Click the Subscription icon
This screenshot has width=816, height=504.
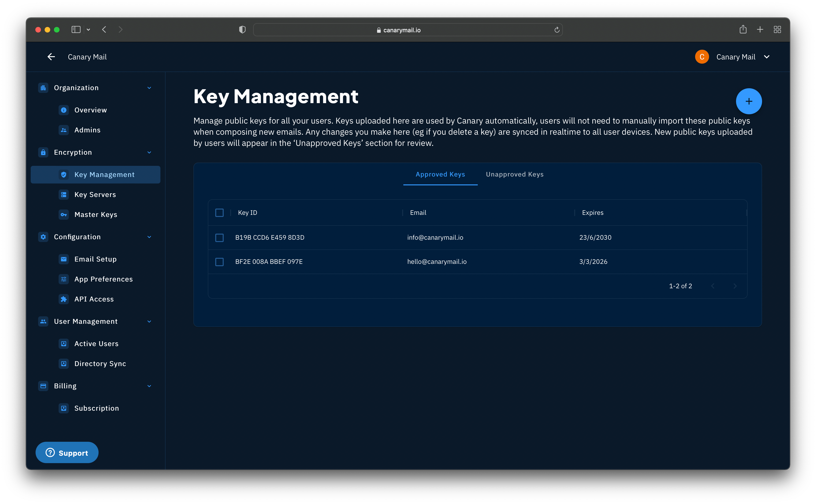click(64, 408)
